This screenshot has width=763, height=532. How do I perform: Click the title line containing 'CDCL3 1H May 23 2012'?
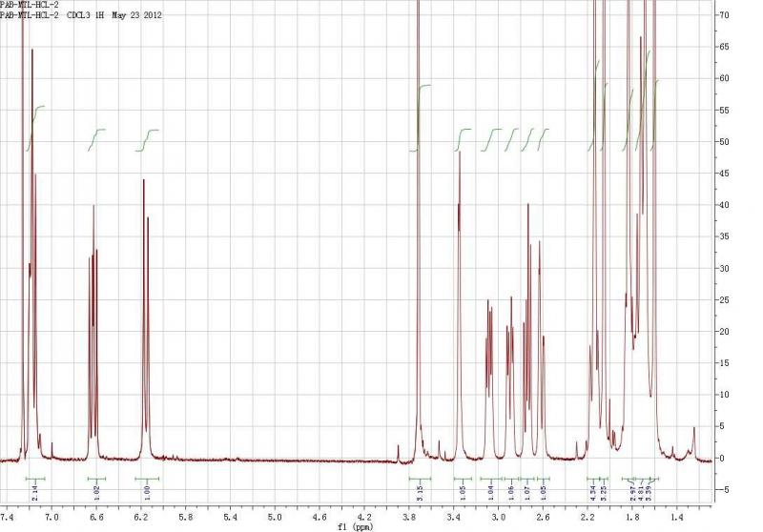tap(81, 15)
